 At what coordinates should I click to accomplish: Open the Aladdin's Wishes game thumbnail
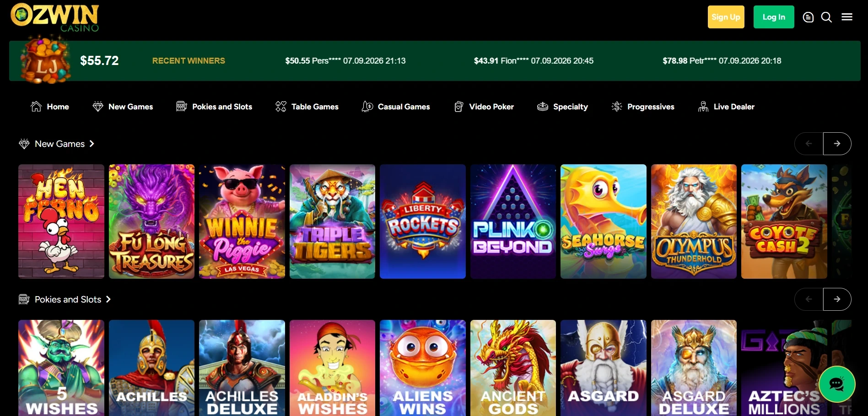pos(332,368)
